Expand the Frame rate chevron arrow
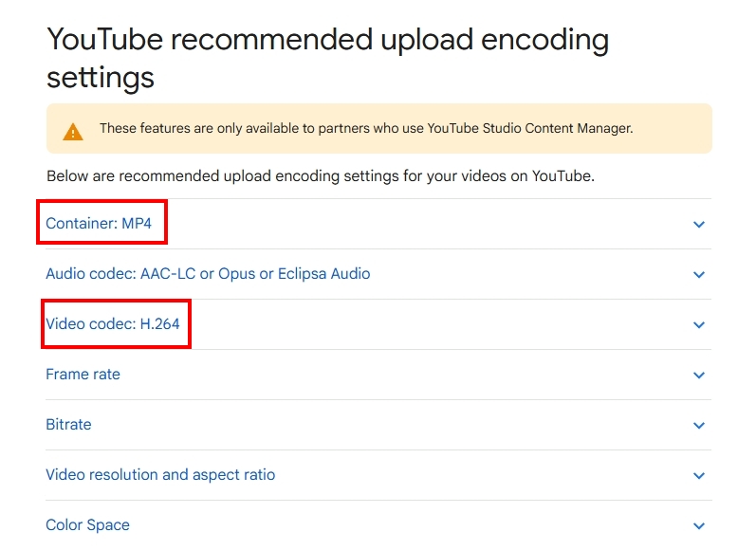This screenshot has height=550, width=756. (699, 376)
